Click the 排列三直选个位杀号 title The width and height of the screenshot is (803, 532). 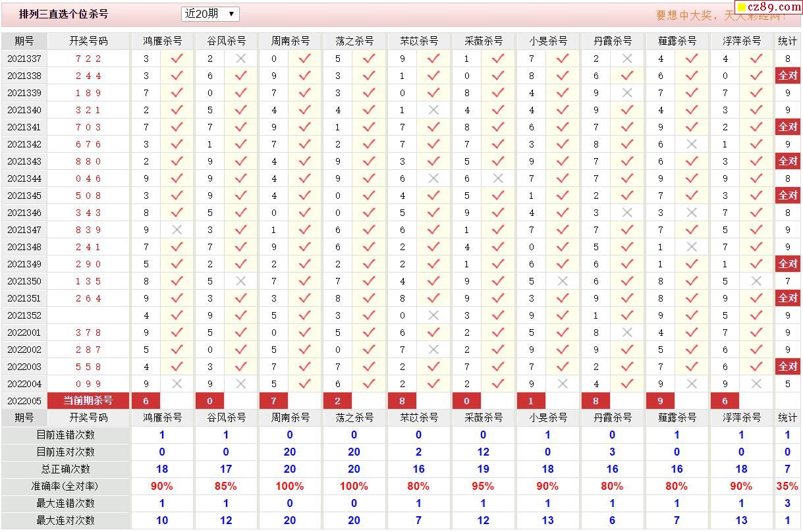coord(64,14)
